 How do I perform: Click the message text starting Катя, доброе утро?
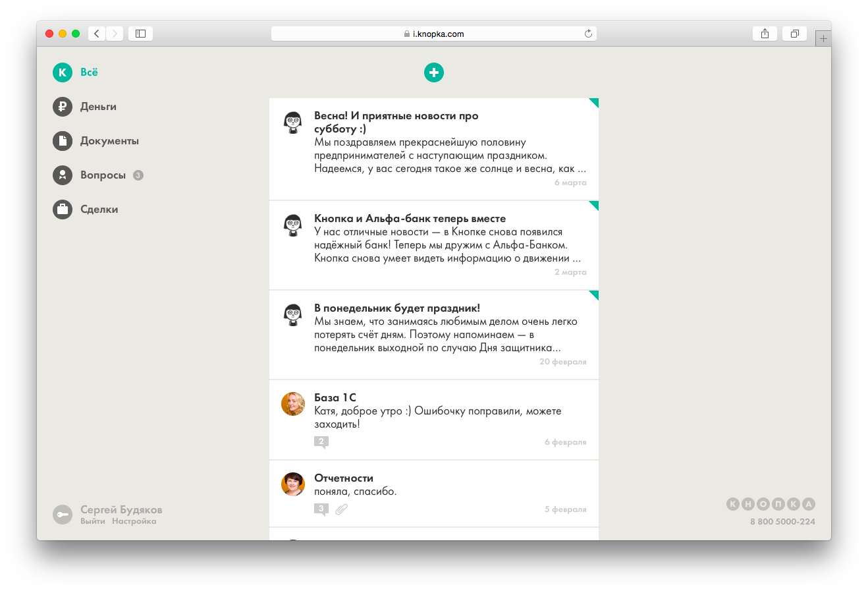coord(438,418)
